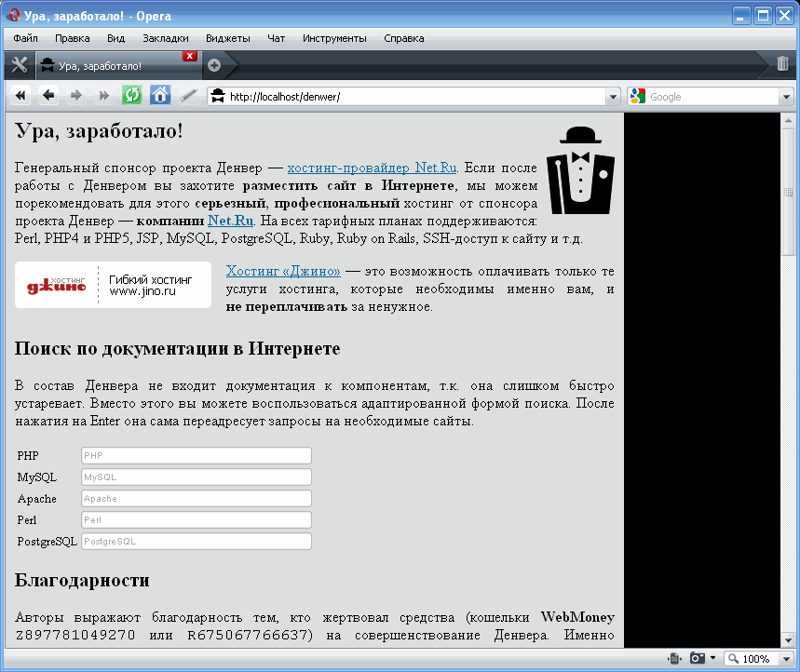Click the Google search engine icon
The width and height of the screenshot is (800, 672).
coord(638,96)
